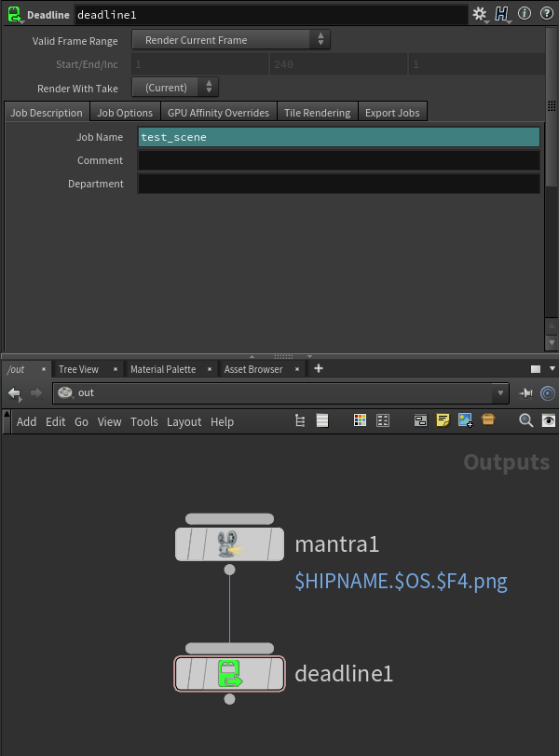
Task: Open the Render With Take dropdown
Action: [175, 88]
